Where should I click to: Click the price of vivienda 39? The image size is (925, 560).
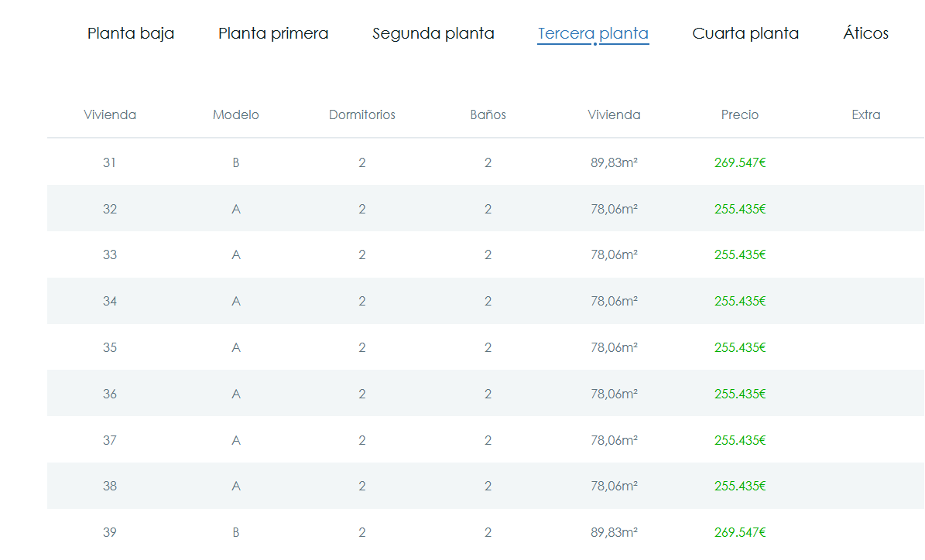740,532
